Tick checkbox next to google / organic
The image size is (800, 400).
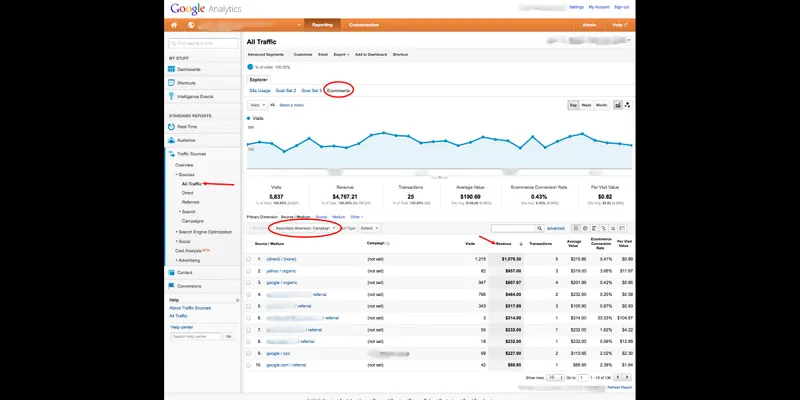(x=248, y=283)
